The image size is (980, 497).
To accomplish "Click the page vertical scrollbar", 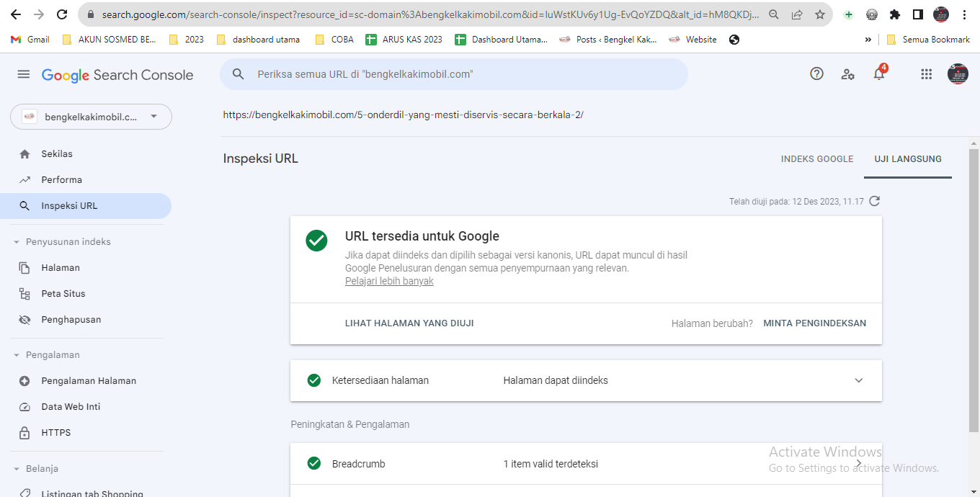I will point(974,288).
